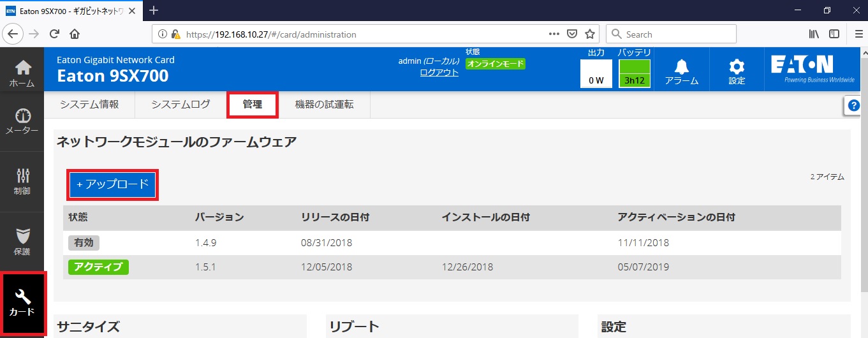Click activation date 05/07/2019

click(x=644, y=267)
